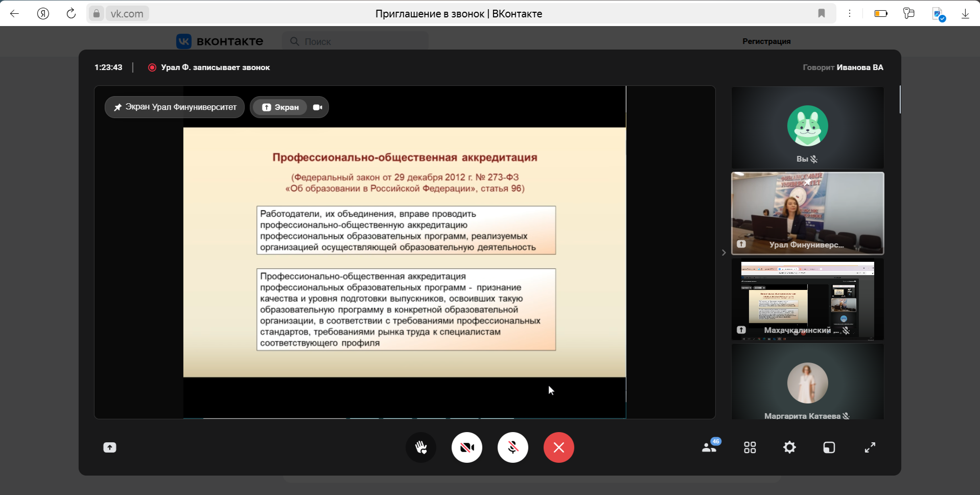The height and width of the screenshot is (495, 980).
Task: Open browser three-dot menu
Action: tap(850, 13)
